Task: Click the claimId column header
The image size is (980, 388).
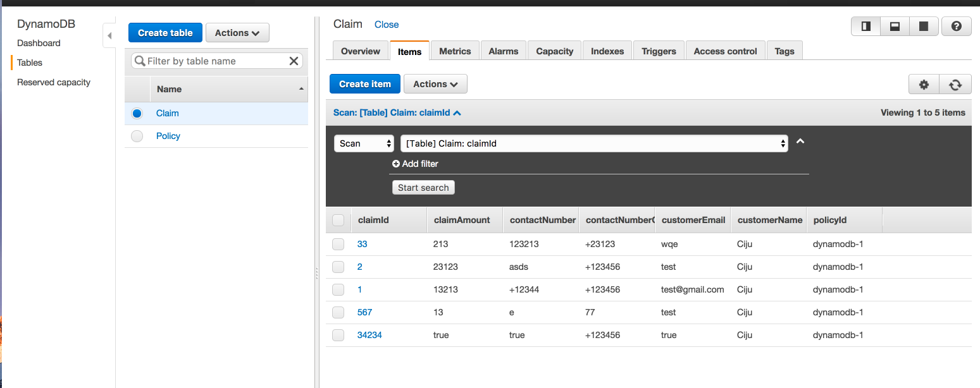Action: click(388, 220)
